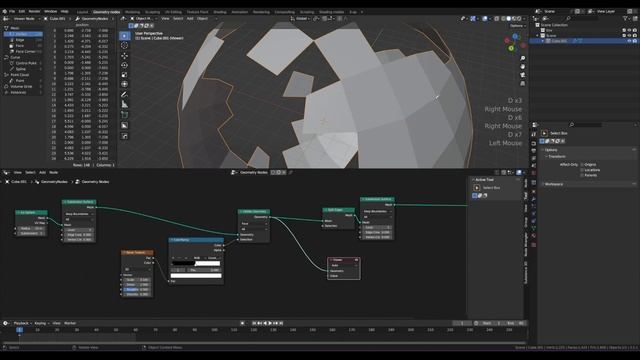Open the File menu
Screen dimensions: 640x360
(12, 11)
